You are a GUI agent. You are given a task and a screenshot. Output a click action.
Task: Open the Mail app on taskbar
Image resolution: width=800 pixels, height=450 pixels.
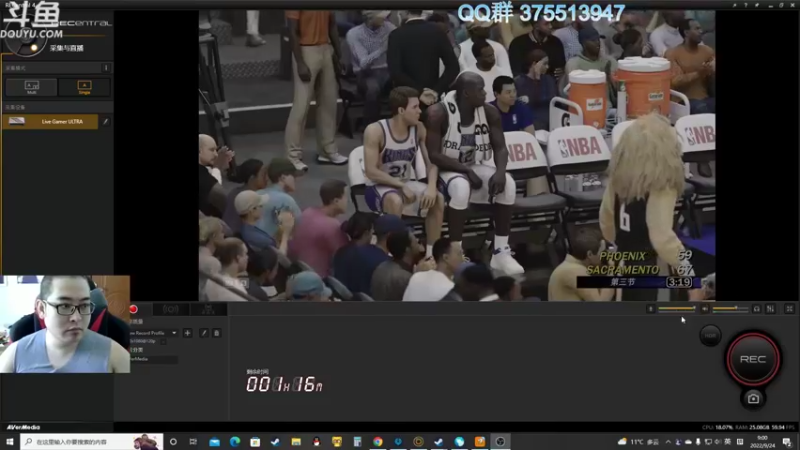pos(214,442)
